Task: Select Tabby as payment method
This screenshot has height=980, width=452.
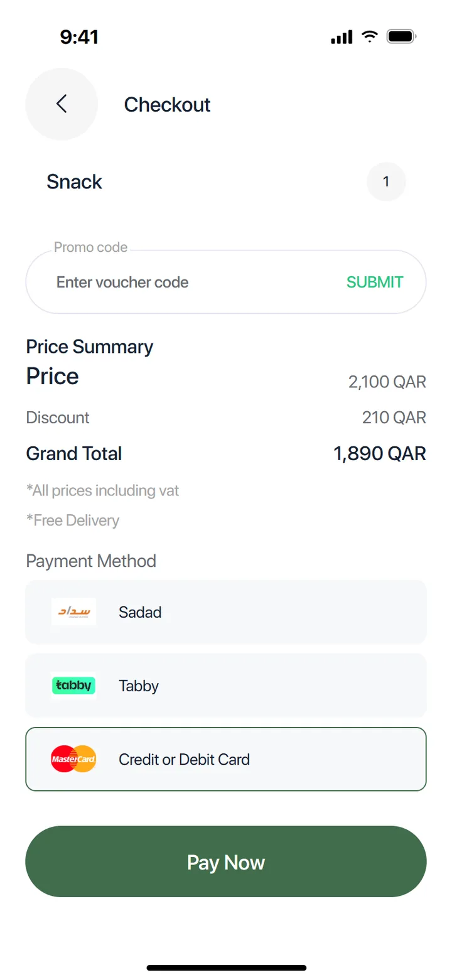Action: pyautogui.click(x=226, y=686)
